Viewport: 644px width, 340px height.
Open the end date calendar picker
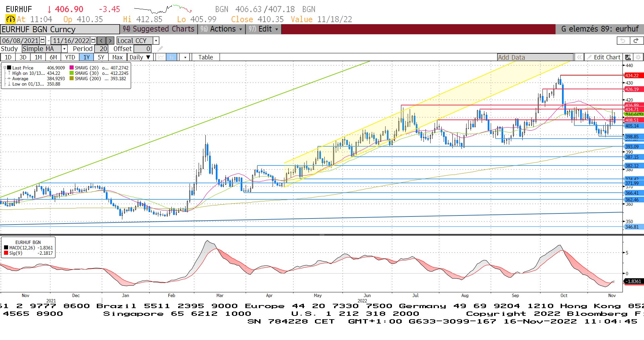tap(93, 41)
